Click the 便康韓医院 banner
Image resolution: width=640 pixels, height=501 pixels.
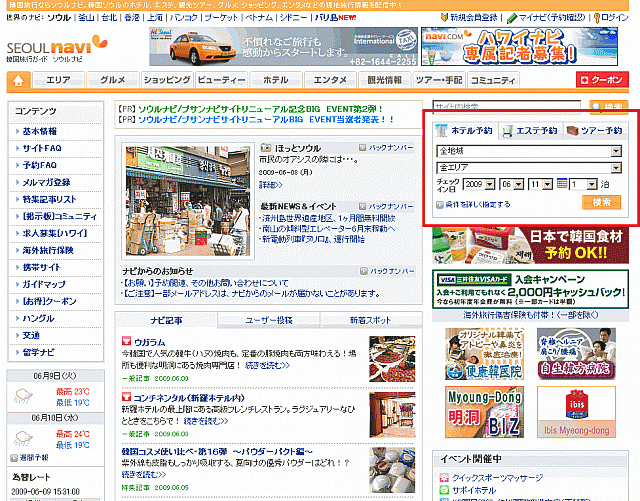click(484, 354)
